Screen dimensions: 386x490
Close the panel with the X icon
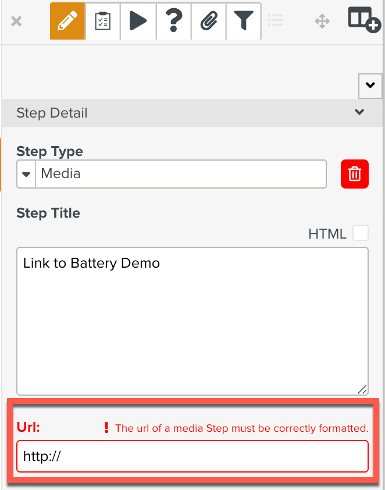tap(16, 21)
